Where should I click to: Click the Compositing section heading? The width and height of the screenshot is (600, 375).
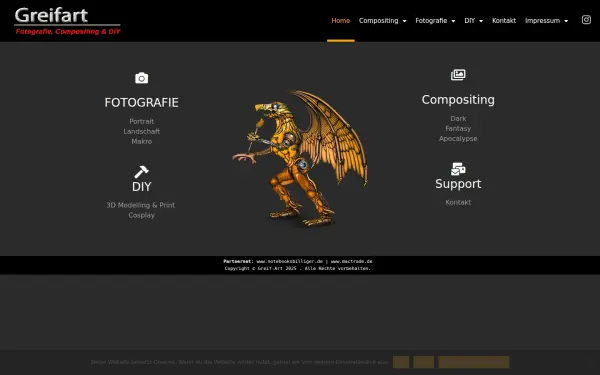click(458, 100)
